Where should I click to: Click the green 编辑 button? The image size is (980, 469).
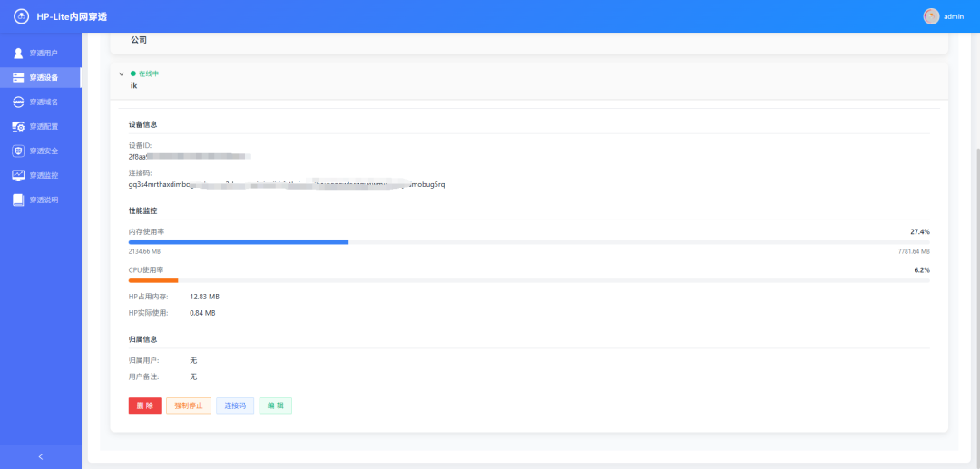[275, 405]
